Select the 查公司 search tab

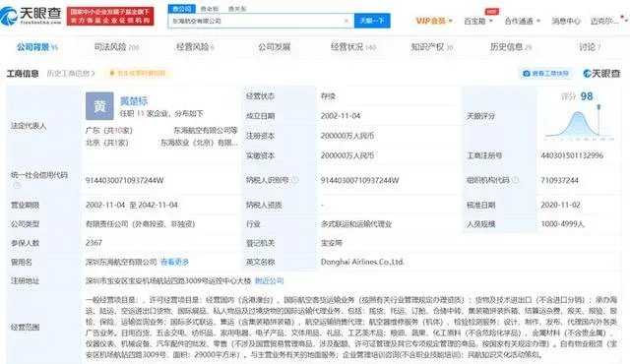pos(182,9)
